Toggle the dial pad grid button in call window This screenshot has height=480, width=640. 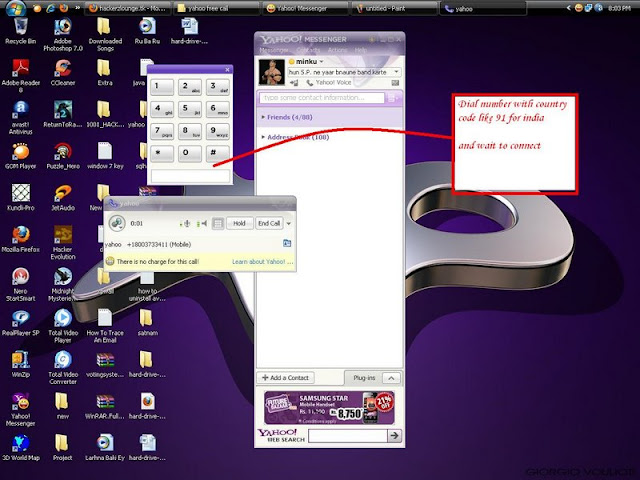(218, 223)
